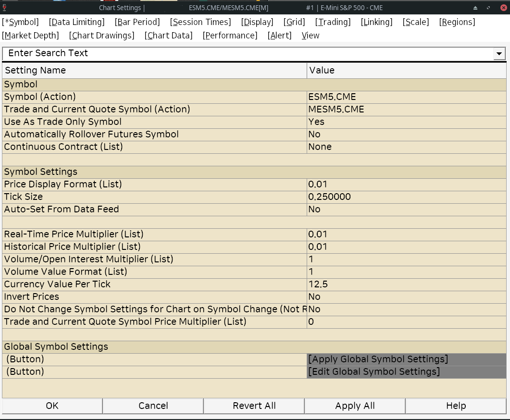Viewport: 510px width, 420px height.
Task: Open the Bar Period tab
Action: [137, 22]
